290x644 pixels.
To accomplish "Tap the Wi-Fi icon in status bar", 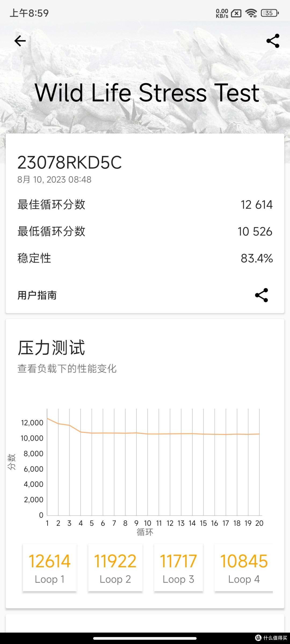I will click(251, 13).
